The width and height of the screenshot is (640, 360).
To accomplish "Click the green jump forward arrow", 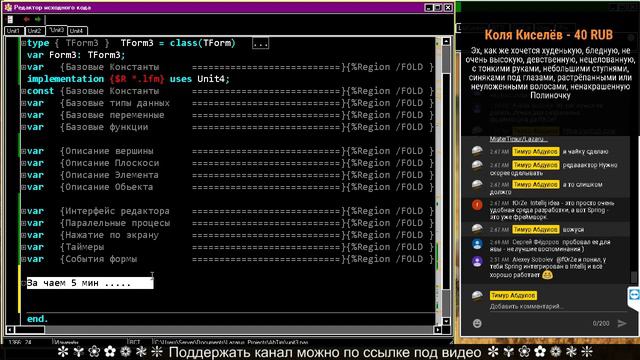I will coord(38,19).
